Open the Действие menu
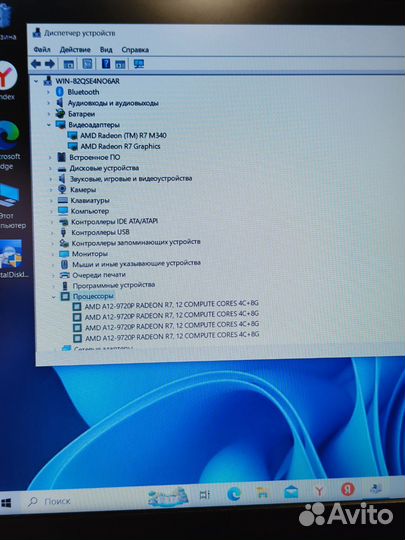This screenshot has width=405, height=540. pyautogui.click(x=75, y=50)
